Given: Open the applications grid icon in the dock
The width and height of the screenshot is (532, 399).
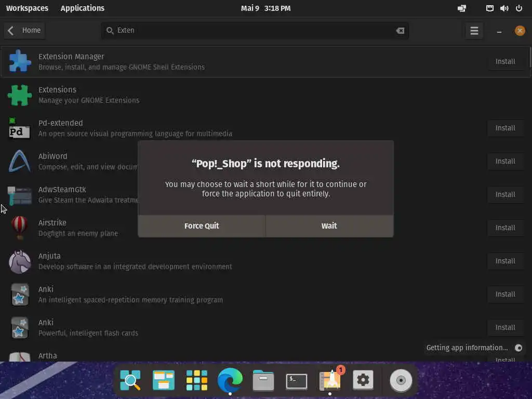Looking at the screenshot, I should pyautogui.click(x=197, y=380).
